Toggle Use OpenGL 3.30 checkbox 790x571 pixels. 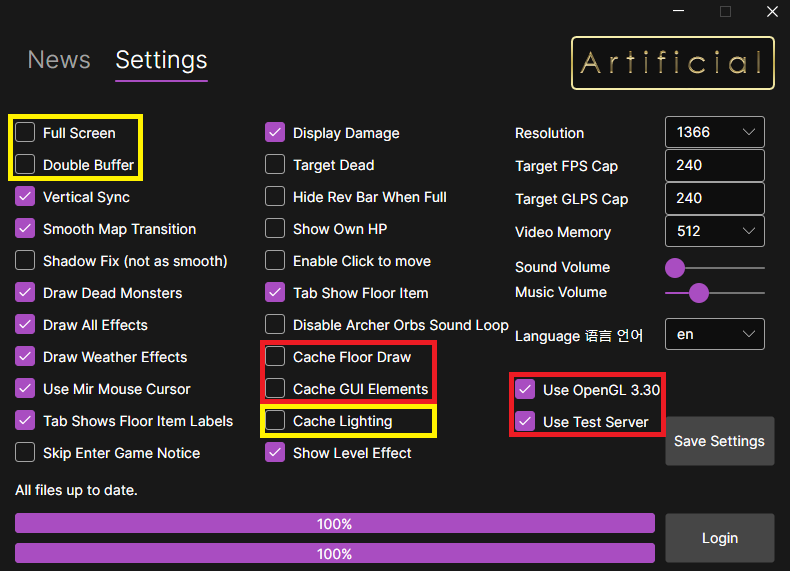(525, 390)
